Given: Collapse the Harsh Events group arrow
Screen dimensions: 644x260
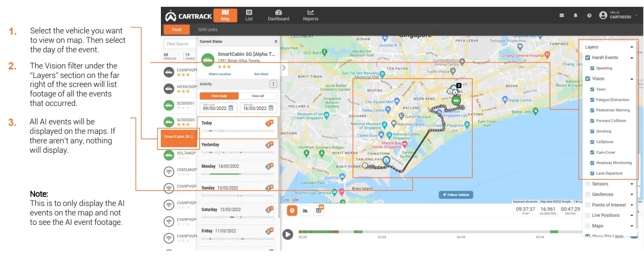Looking at the screenshot, I should pos(631,58).
